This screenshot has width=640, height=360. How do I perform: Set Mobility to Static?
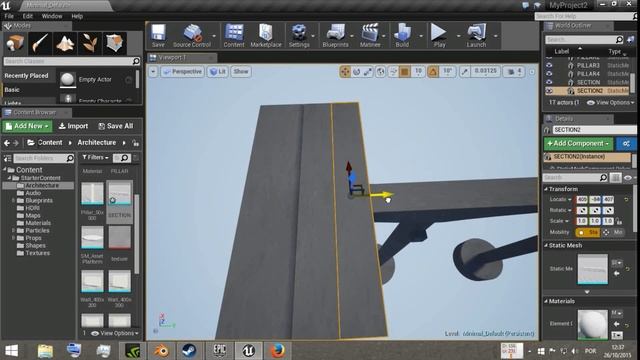(x=588, y=232)
